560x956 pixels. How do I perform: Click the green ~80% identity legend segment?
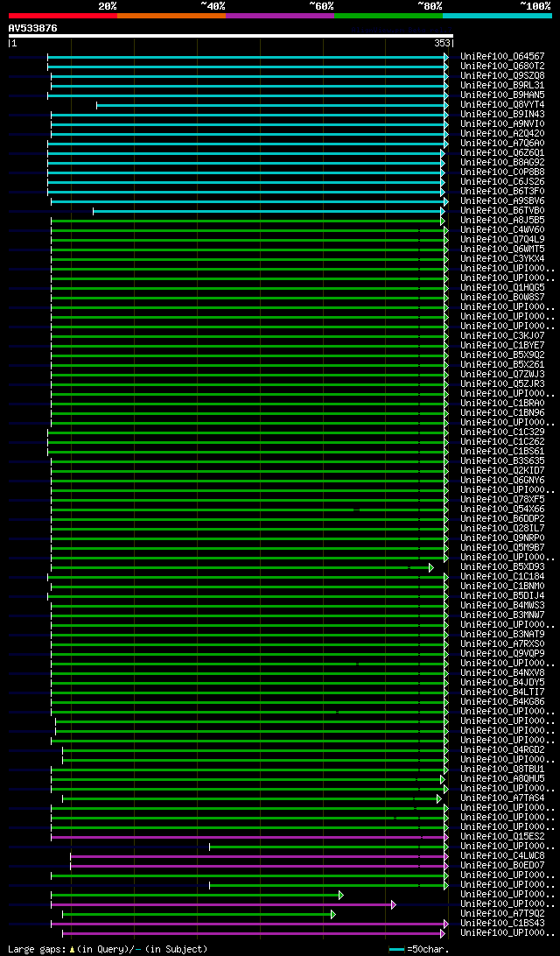[x=388, y=15]
